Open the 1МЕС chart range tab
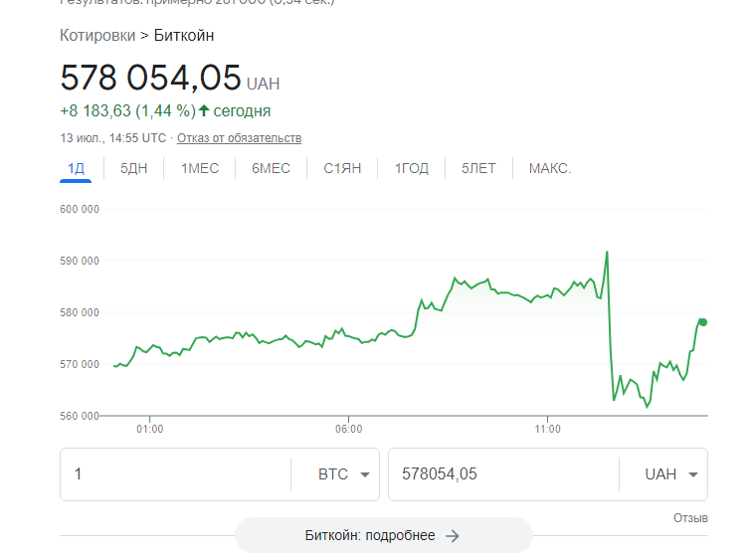Viewport: 754px width, 560px height. pyautogui.click(x=199, y=168)
